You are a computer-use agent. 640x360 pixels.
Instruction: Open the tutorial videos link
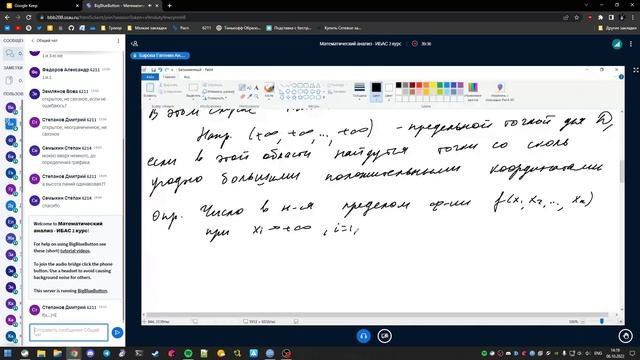coord(75,251)
